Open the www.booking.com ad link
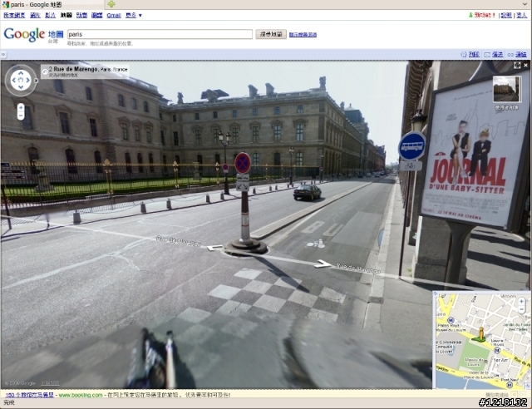The image size is (532, 409). coord(81,395)
